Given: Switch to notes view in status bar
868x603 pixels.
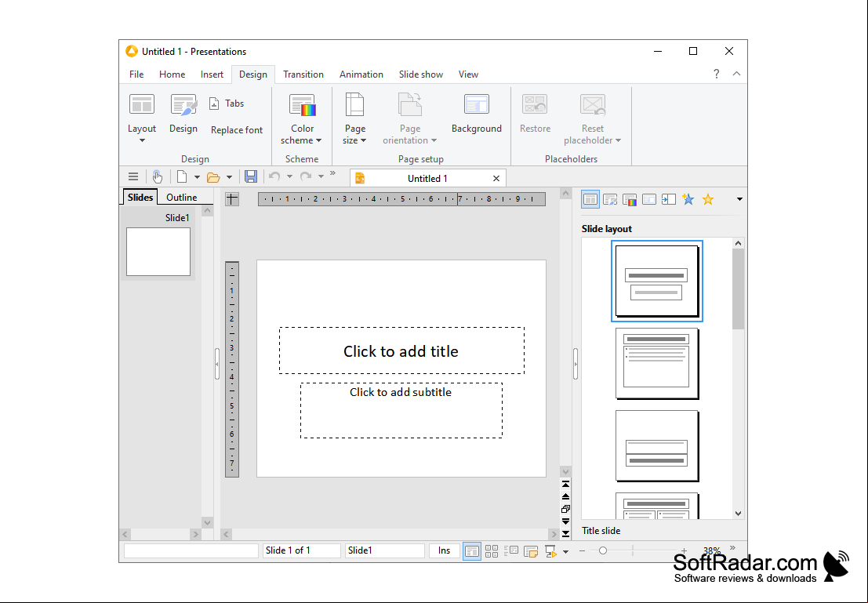Looking at the screenshot, I should (531, 551).
